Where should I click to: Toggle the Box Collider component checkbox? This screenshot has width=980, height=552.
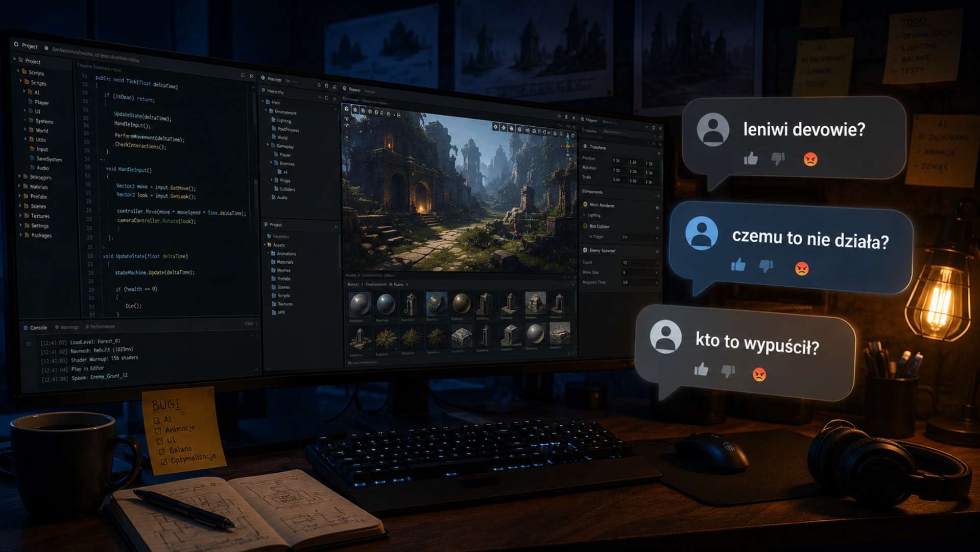coord(585,226)
